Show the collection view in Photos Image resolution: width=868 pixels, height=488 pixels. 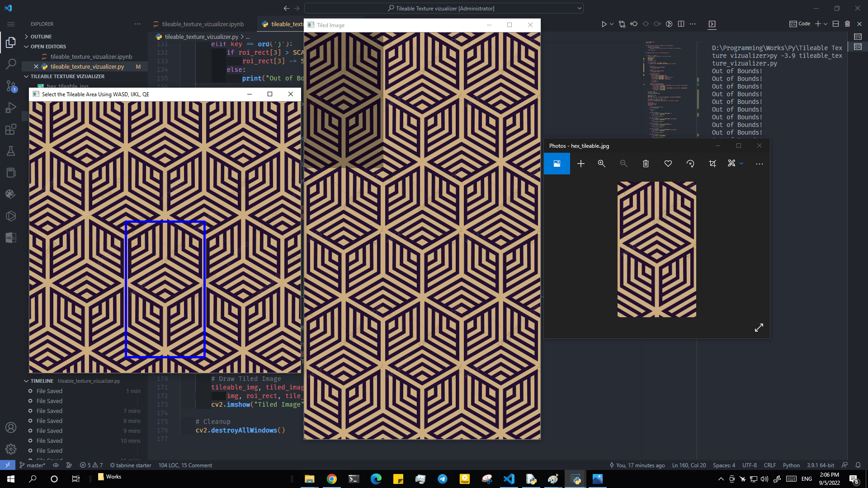557,164
